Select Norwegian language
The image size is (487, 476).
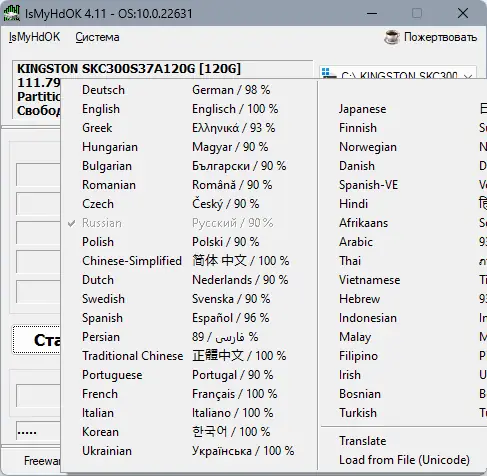coord(403,147)
